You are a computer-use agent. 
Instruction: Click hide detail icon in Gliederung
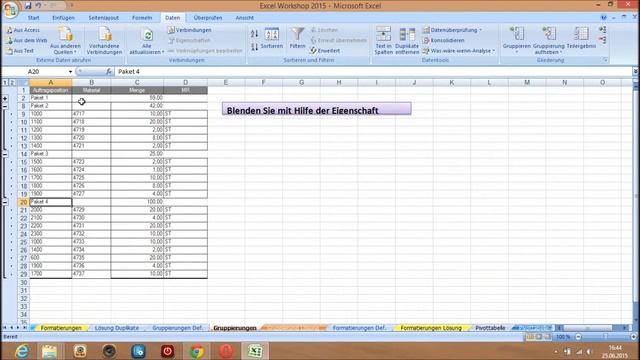(602, 40)
